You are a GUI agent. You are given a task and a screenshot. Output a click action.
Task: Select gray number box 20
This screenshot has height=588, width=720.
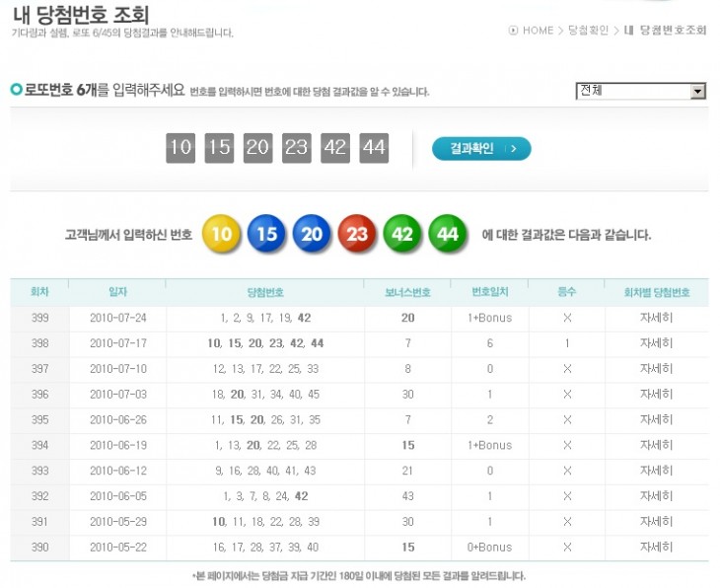[x=257, y=147]
